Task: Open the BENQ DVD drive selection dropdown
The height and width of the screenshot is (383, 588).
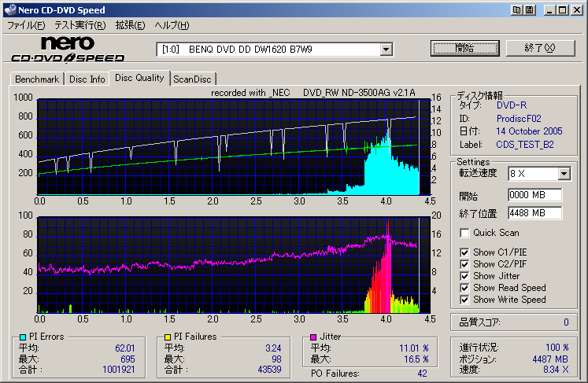Action: (x=386, y=50)
